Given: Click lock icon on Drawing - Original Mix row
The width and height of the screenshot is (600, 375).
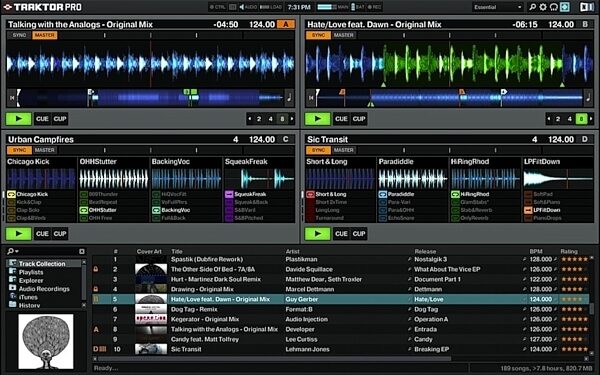Looking at the screenshot, I should (x=96, y=289).
